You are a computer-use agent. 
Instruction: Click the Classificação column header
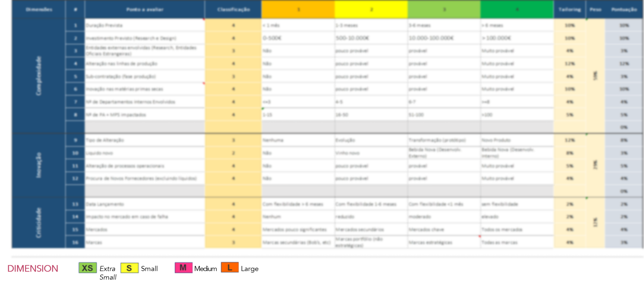coord(232,9)
